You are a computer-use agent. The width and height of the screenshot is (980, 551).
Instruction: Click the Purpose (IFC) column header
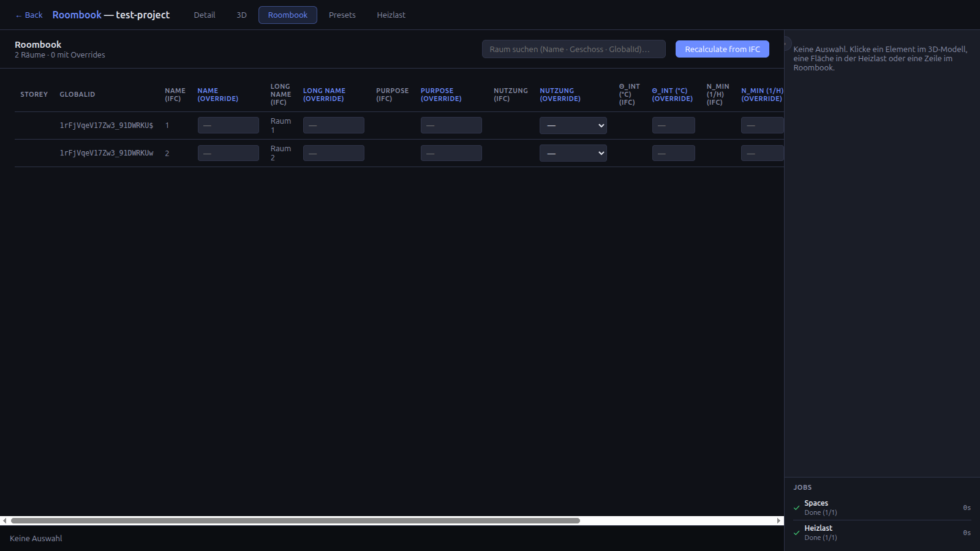[x=392, y=94]
